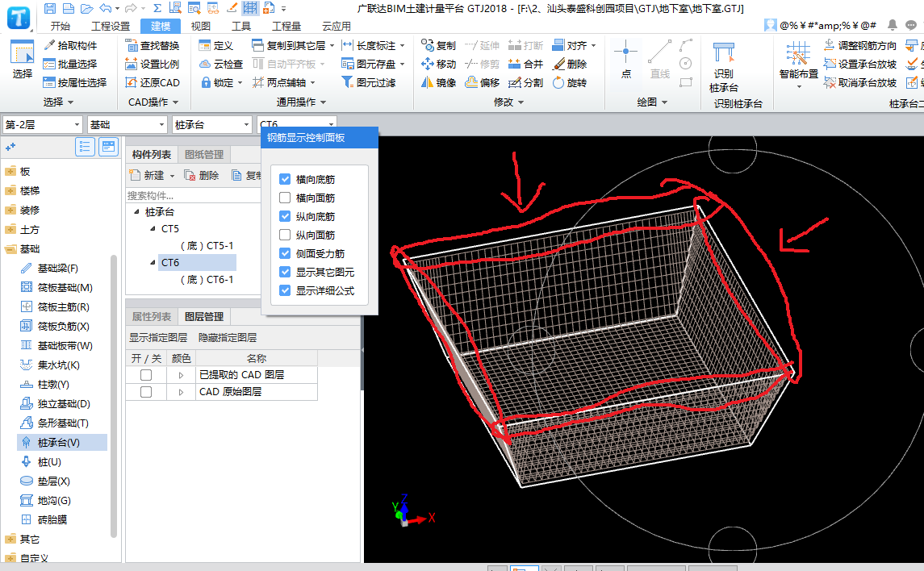Switch to the 开始 ribbon tab
The width and height of the screenshot is (924, 571).
click(60, 26)
